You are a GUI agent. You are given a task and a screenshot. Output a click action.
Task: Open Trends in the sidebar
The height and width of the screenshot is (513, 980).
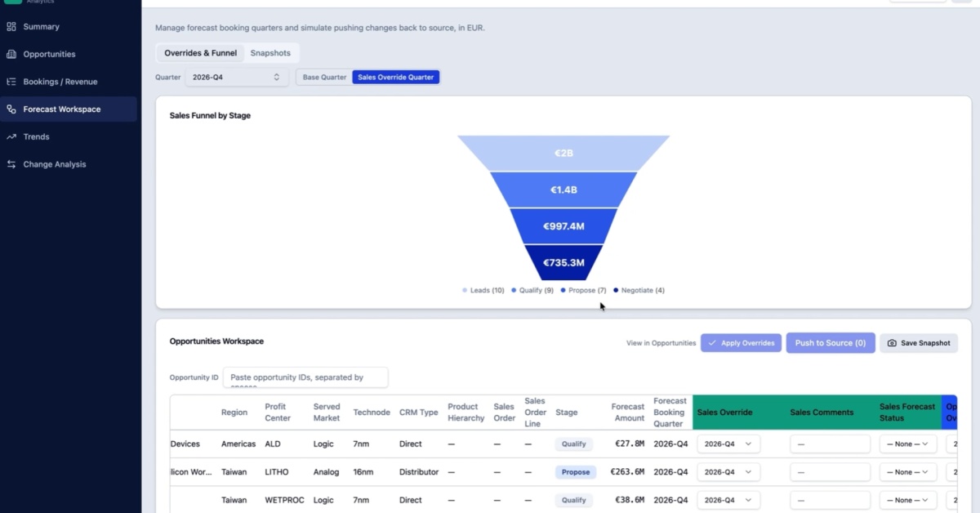point(69,136)
